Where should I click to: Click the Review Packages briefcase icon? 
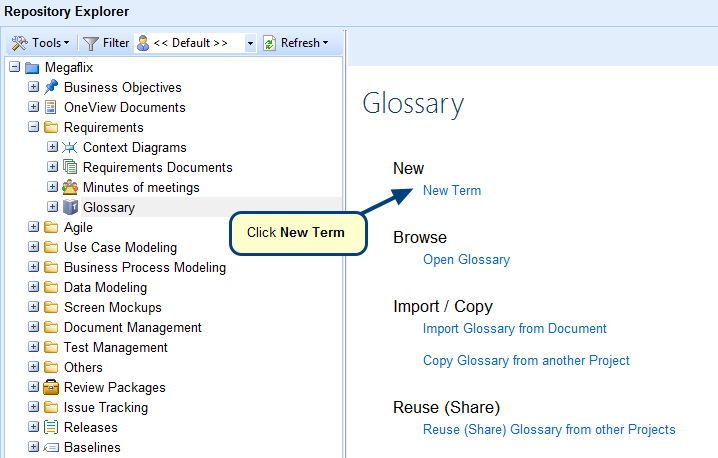click(51, 387)
